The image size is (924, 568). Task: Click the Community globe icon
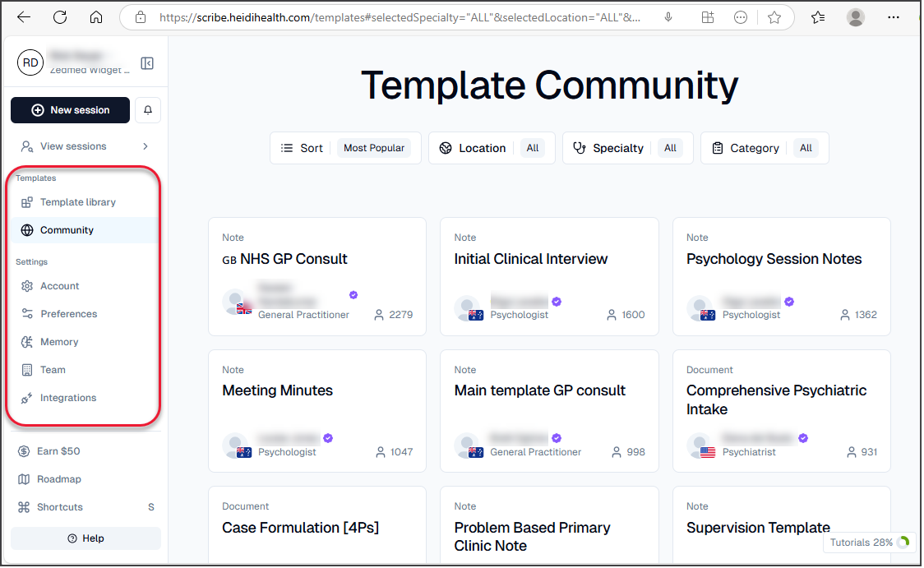pos(27,230)
